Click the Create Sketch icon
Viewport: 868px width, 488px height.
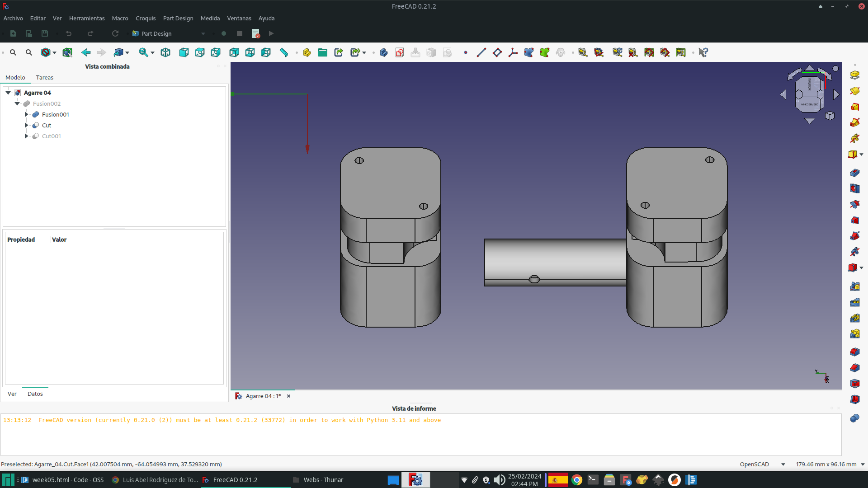(400, 52)
